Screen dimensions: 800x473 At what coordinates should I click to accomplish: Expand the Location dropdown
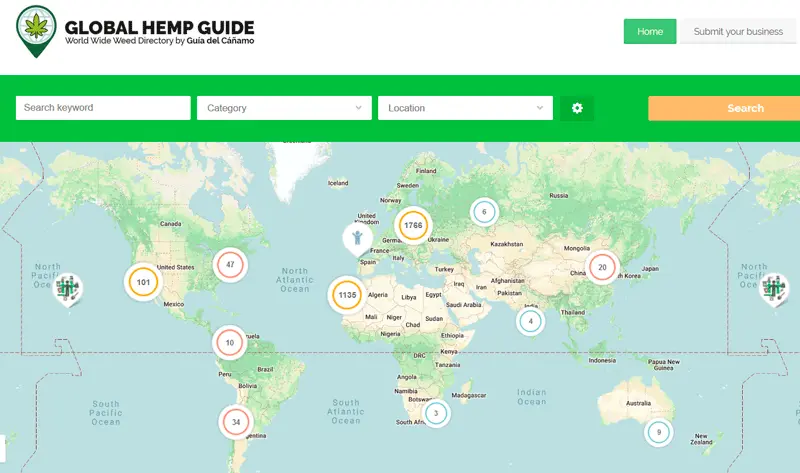point(465,108)
